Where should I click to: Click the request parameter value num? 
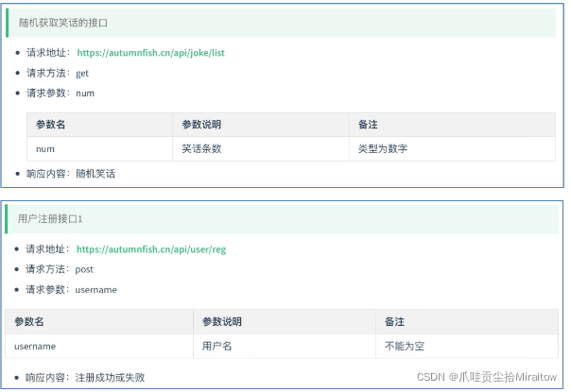click(85, 94)
